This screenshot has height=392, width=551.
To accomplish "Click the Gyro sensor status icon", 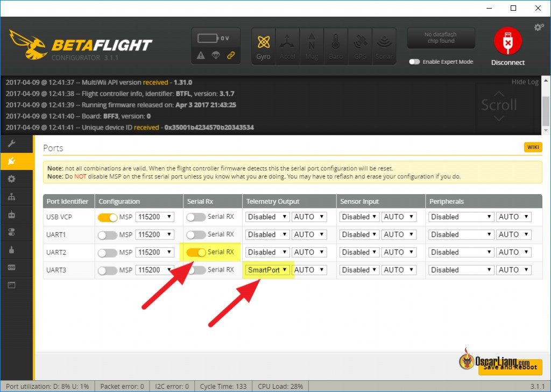I will point(263,46).
